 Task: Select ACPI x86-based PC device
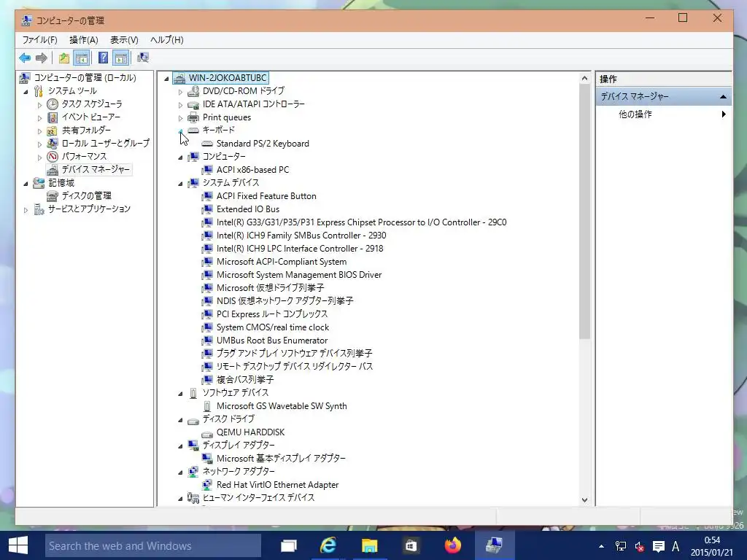coord(252,169)
